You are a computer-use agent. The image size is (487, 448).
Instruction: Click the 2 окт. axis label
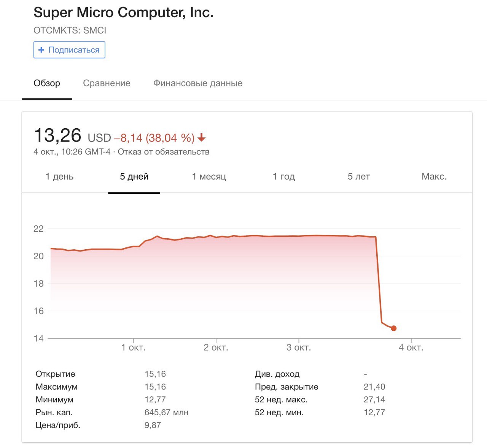216,348
